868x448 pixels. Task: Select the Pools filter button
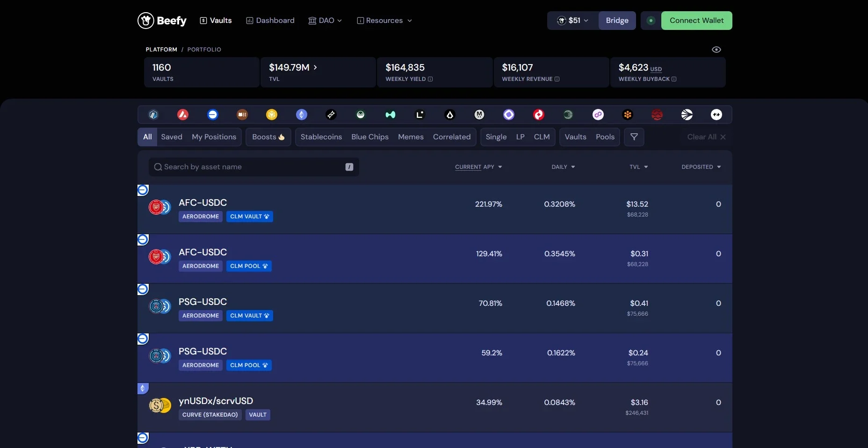(x=605, y=137)
